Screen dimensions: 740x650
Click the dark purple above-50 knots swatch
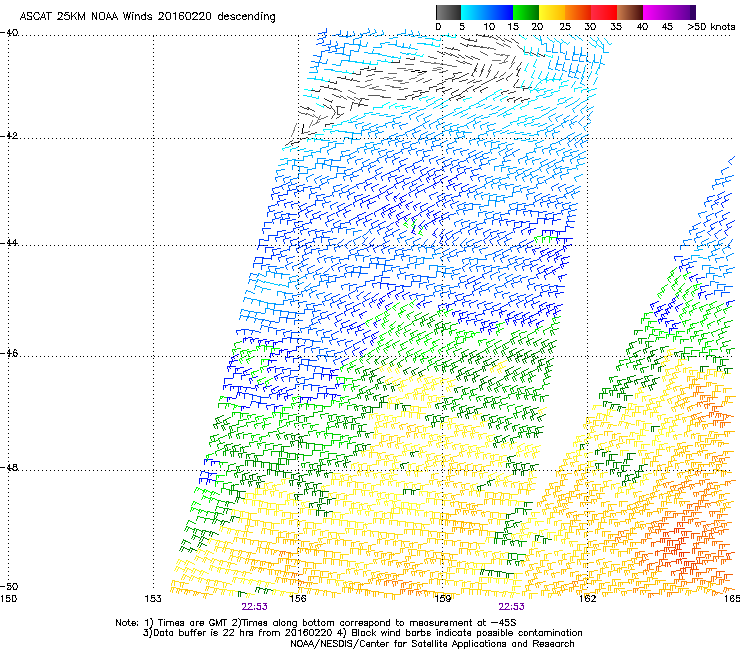pos(693,12)
